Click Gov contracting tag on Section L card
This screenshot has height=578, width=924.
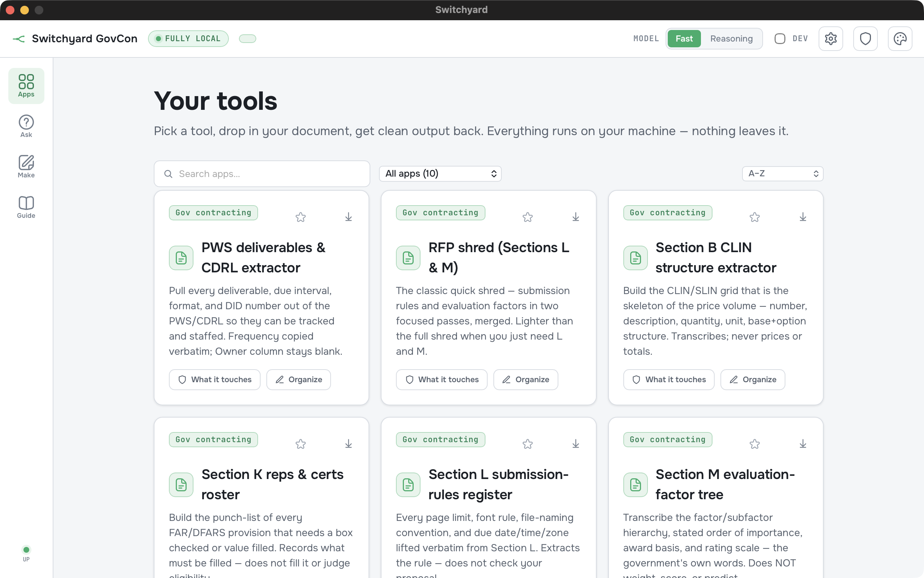click(441, 440)
